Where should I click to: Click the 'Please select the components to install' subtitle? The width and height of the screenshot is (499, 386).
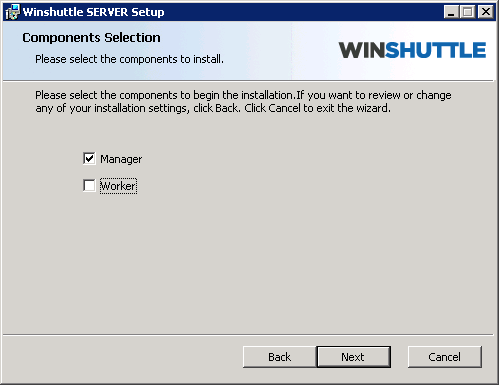129,59
